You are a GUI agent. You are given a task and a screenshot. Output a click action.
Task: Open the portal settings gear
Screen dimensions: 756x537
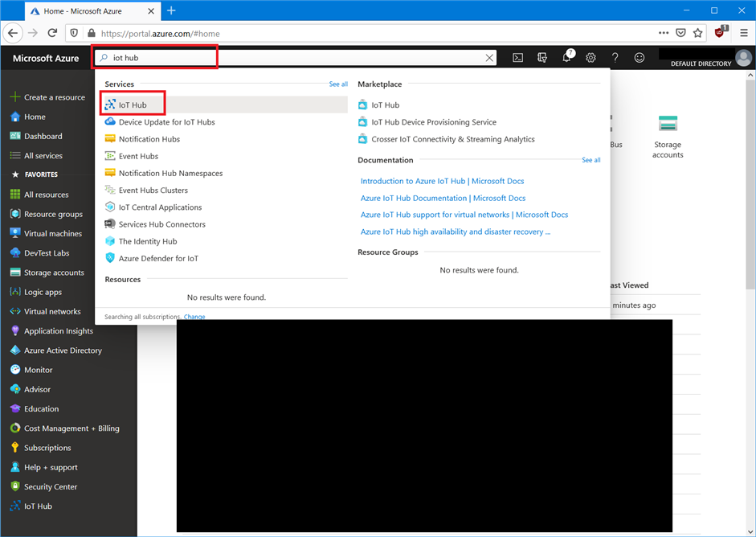[590, 58]
